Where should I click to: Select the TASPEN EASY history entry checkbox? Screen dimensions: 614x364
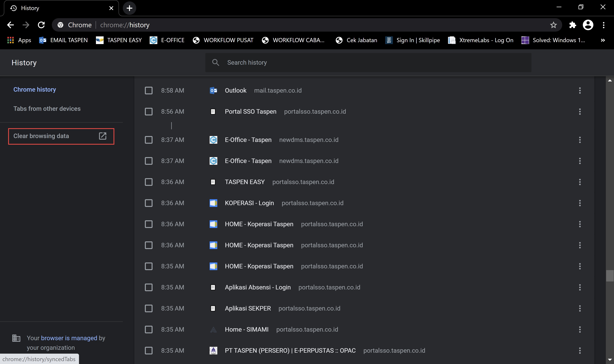149,182
